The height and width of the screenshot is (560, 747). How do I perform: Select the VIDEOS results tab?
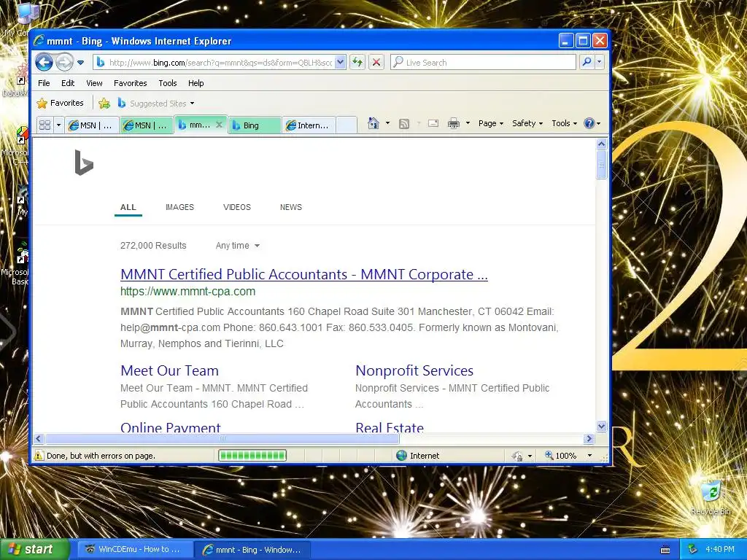tap(237, 207)
